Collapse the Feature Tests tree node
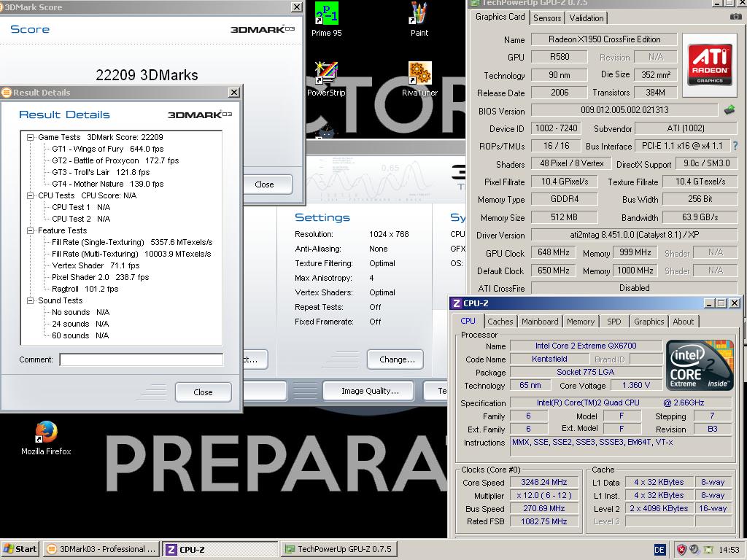 (31, 230)
